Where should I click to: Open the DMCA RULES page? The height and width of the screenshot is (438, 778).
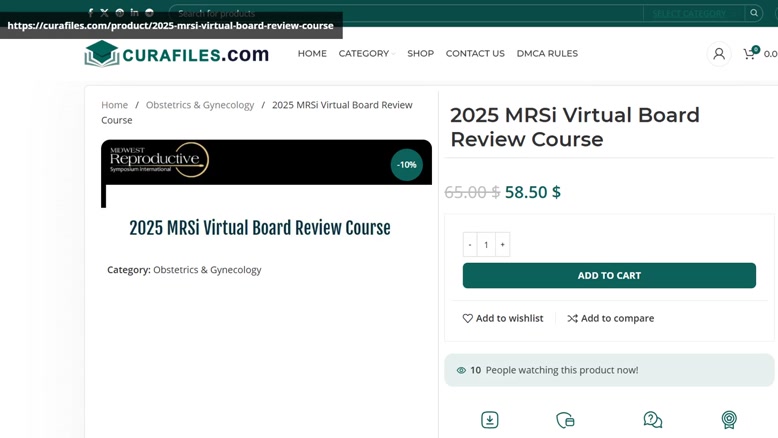(x=547, y=54)
